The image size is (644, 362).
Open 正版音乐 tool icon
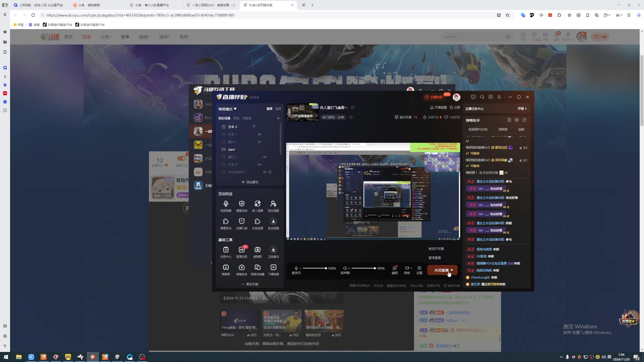[x=273, y=252]
